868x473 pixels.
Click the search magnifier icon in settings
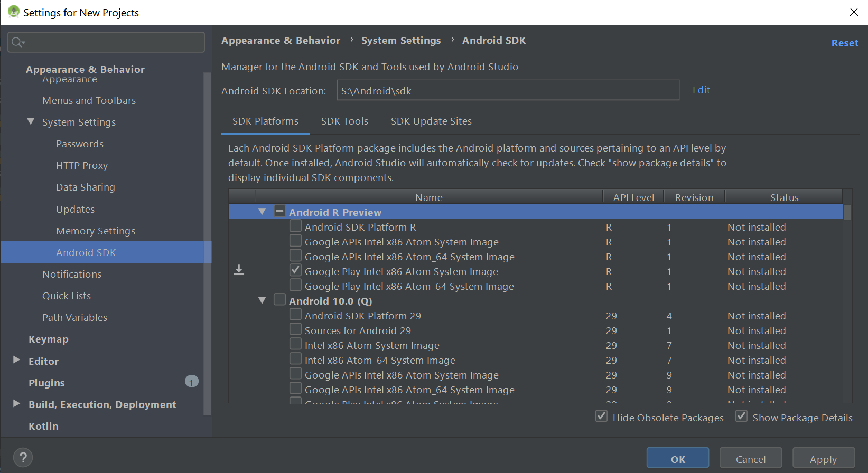[18, 42]
